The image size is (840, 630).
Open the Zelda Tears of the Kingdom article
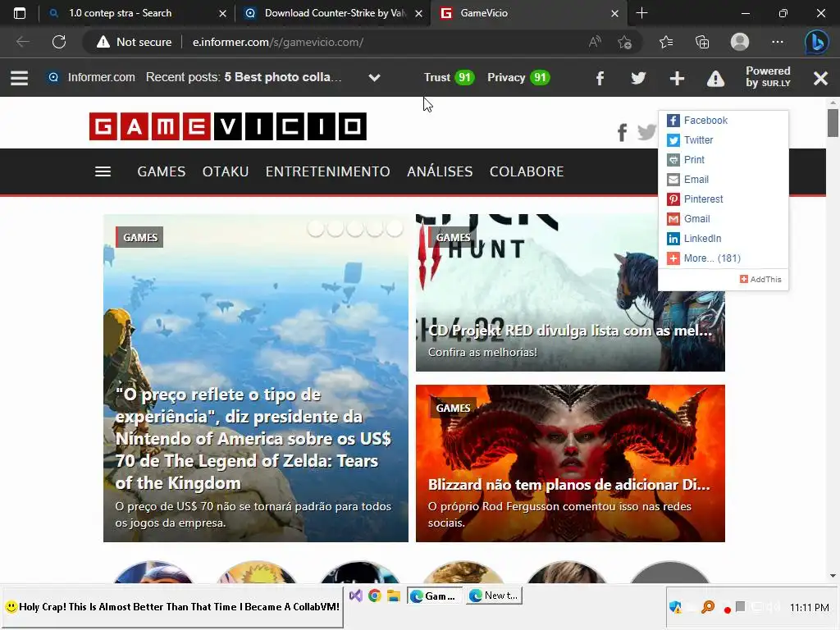pos(256,378)
